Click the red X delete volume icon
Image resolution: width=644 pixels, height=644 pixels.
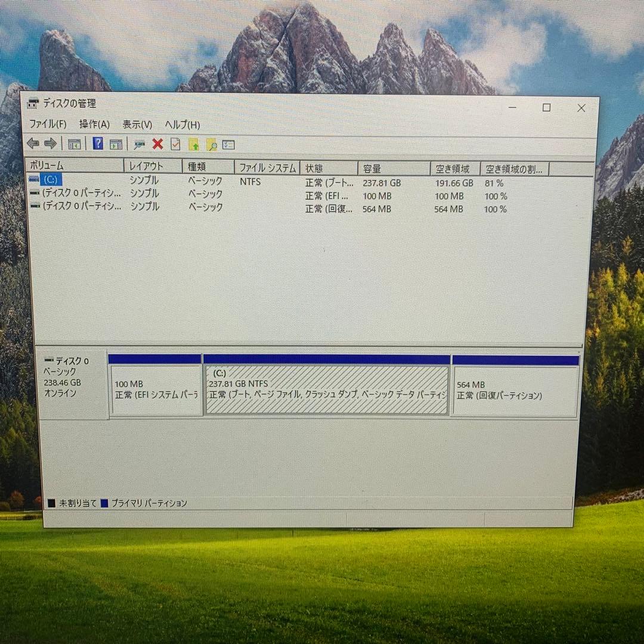tap(157, 143)
